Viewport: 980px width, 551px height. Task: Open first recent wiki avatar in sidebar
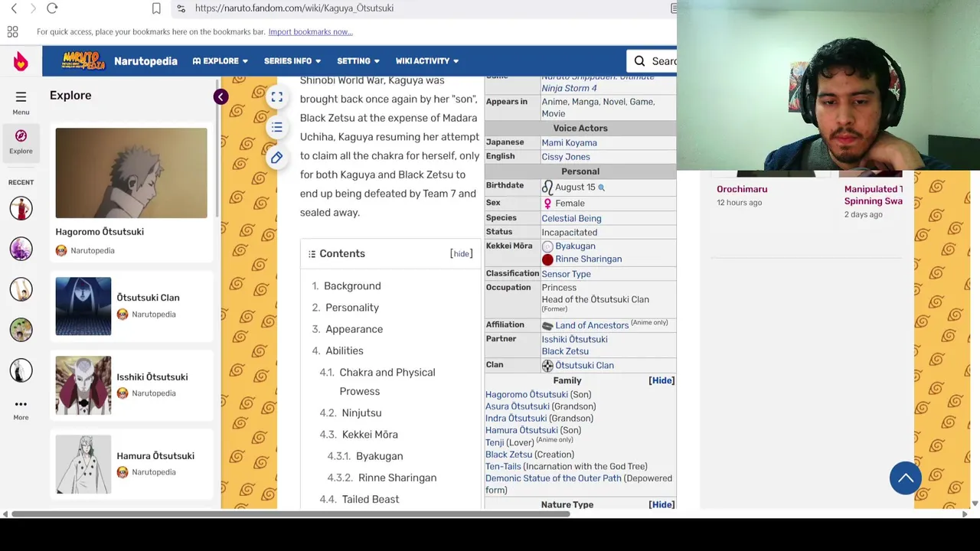point(21,208)
